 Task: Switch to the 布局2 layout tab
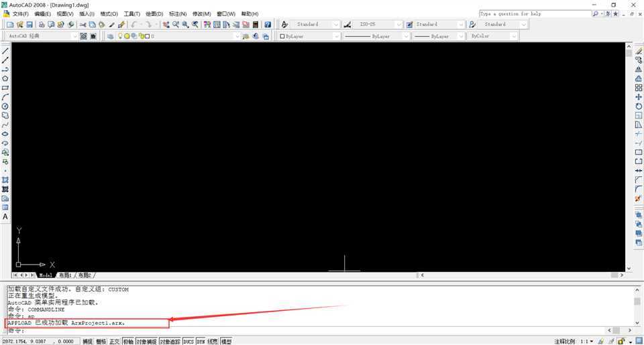pyautogui.click(x=85, y=275)
